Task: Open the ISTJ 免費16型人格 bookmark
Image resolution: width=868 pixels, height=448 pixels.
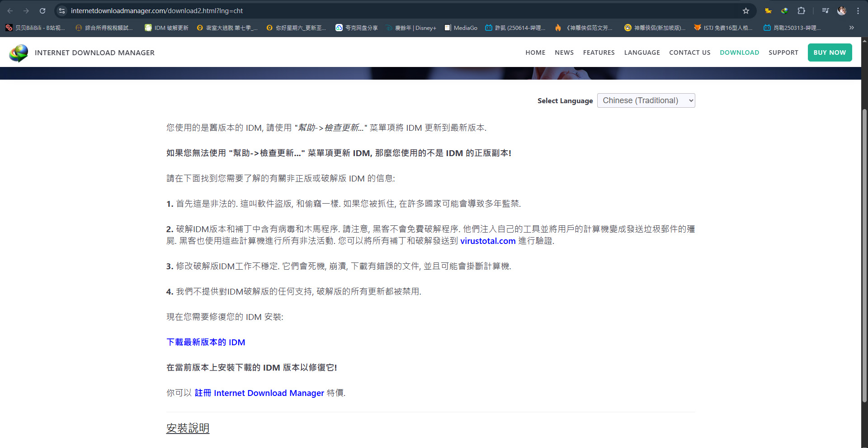Action: (x=723, y=28)
